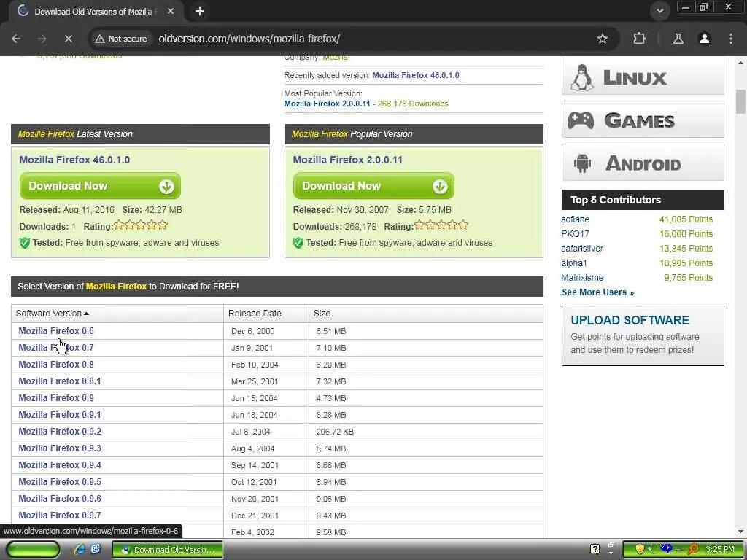Open Mozilla Firefox 0.9.1 version
This screenshot has height=560, width=747.
point(60,415)
